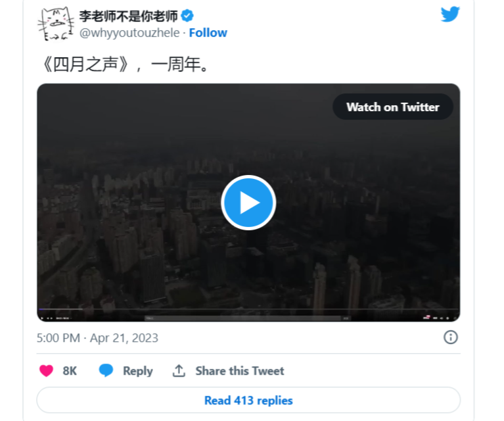
Task: Open the 8K likes count
Action: pos(70,371)
